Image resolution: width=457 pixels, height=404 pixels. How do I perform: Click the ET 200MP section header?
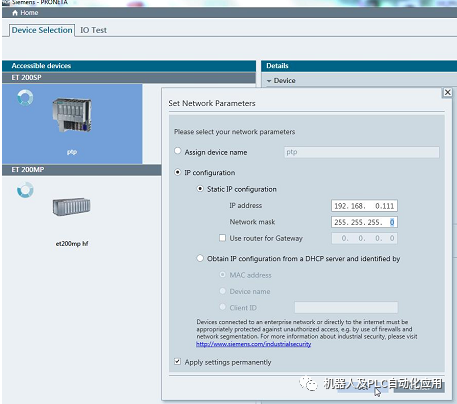point(82,170)
